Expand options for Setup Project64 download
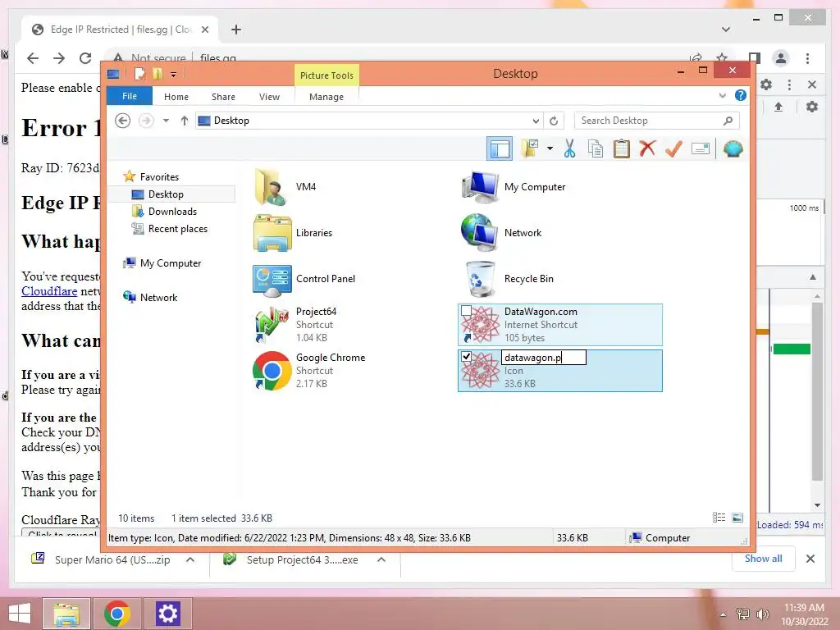This screenshot has height=630, width=840. 381,559
